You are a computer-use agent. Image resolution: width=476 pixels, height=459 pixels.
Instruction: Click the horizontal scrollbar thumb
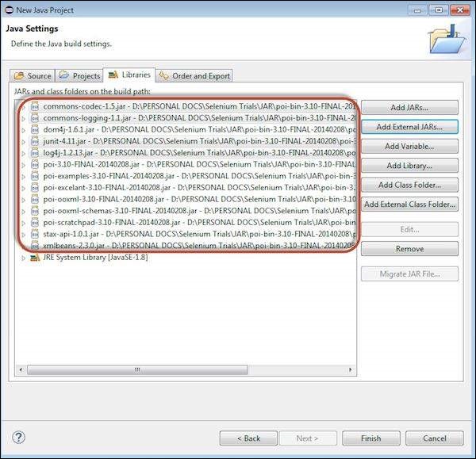click(x=137, y=369)
